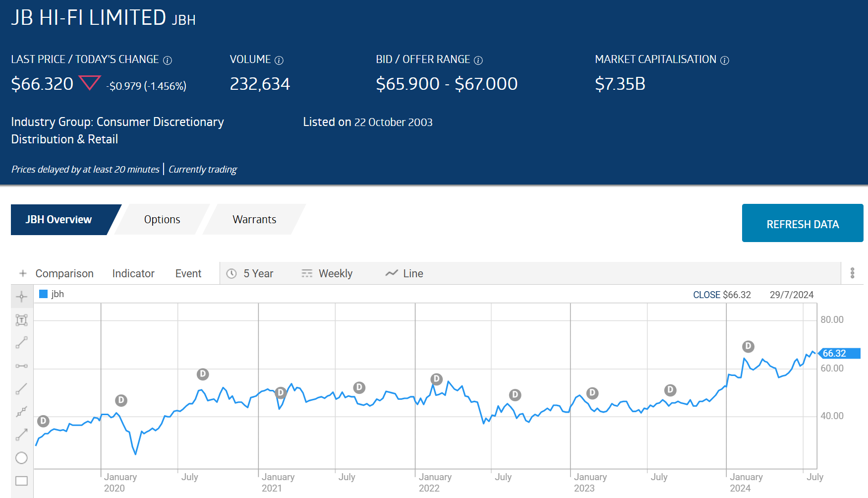Click the CLOSE $66.32 readout

[x=722, y=295]
